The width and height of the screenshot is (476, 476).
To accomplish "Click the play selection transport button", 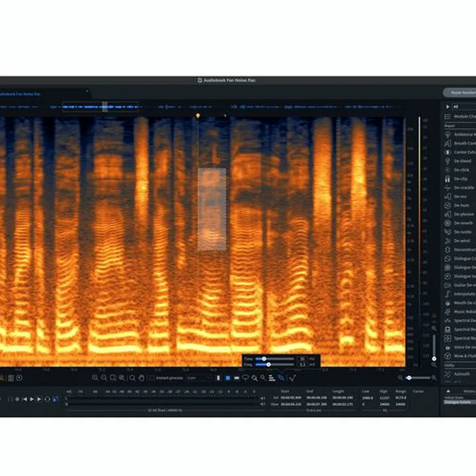I will [x=39, y=399].
